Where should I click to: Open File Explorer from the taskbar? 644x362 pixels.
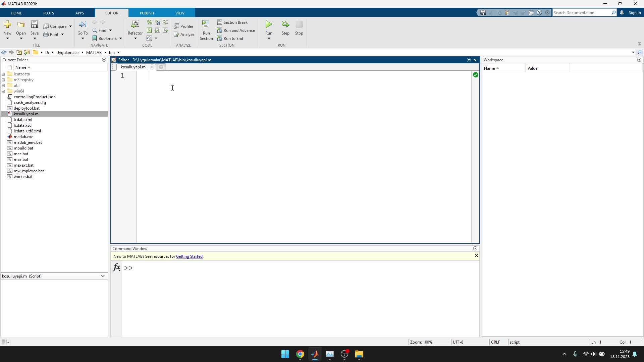[x=359, y=354]
